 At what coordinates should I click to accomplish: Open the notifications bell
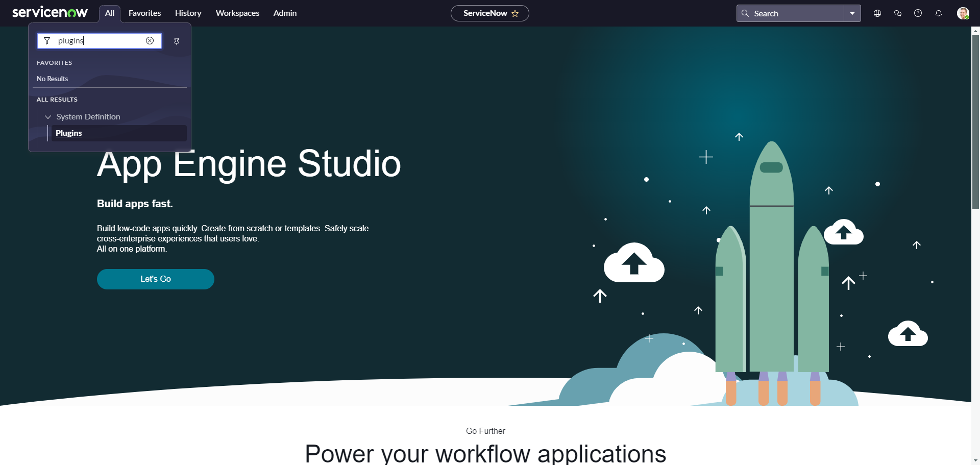click(939, 13)
